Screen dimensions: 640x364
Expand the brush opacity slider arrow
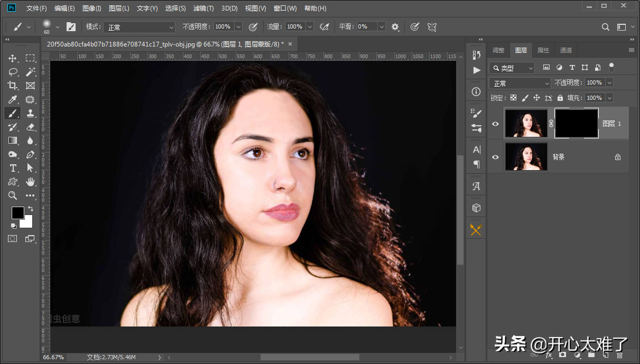(238, 26)
